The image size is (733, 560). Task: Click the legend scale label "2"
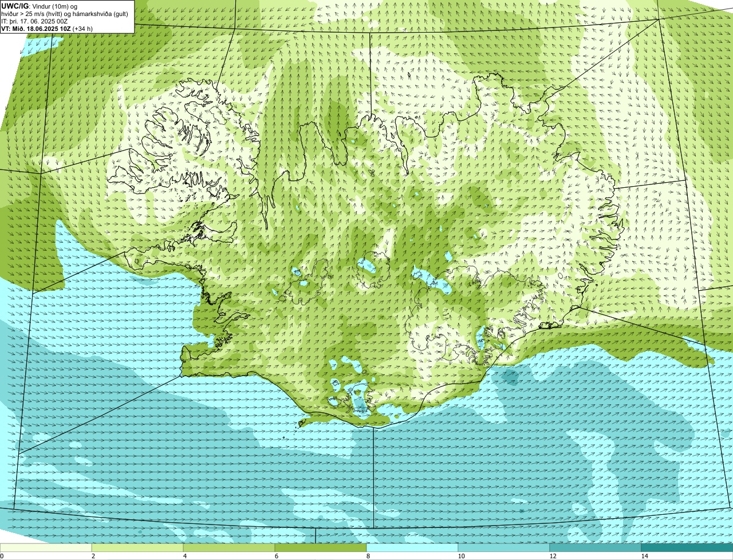point(93,556)
